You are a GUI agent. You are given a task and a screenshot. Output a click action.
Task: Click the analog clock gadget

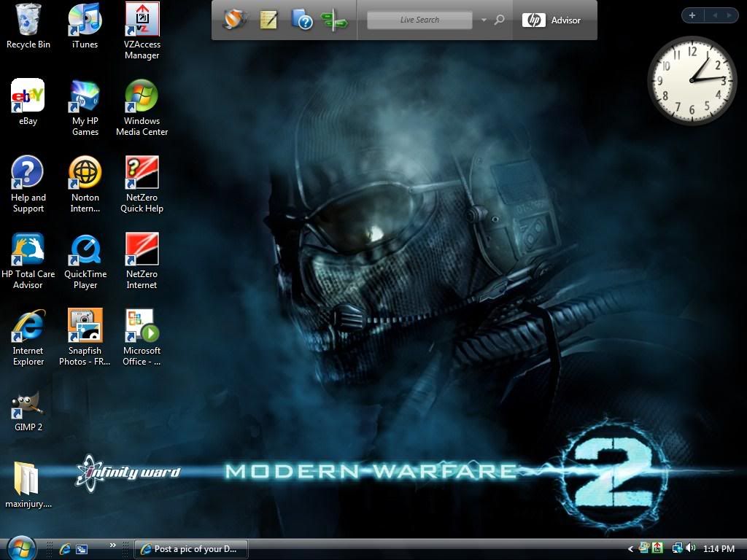click(692, 80)
